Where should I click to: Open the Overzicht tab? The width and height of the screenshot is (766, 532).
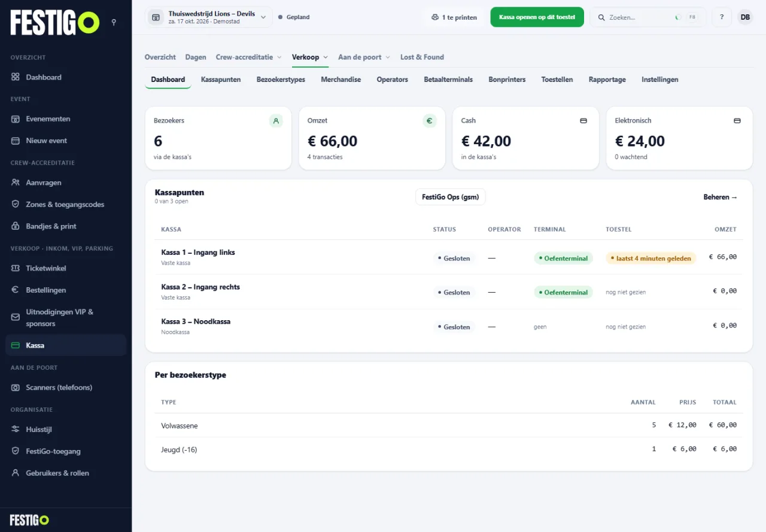pos(160,57)
